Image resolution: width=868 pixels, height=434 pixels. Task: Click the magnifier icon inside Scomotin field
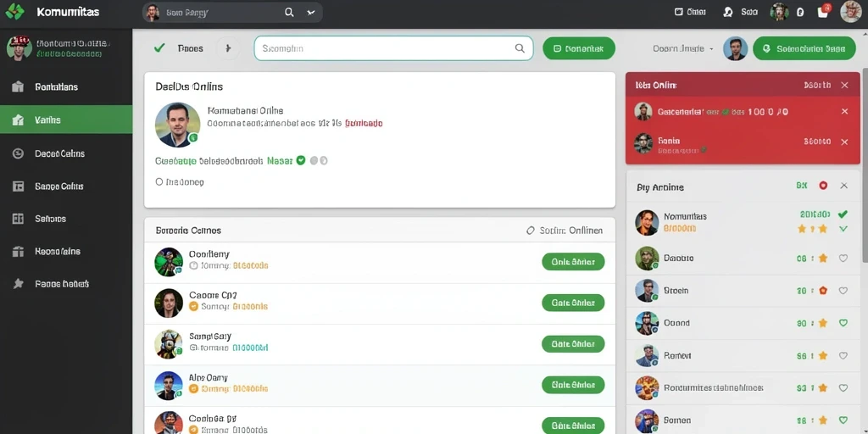click(x=520, y=48)
